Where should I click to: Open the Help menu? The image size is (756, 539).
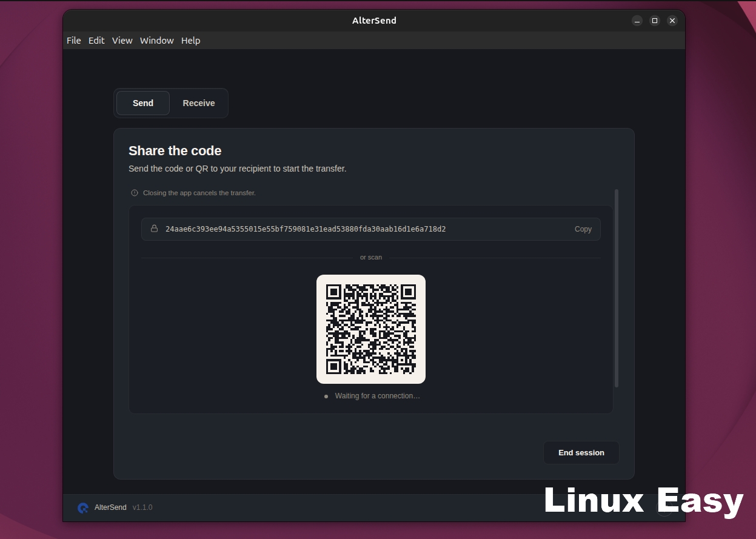190,41
